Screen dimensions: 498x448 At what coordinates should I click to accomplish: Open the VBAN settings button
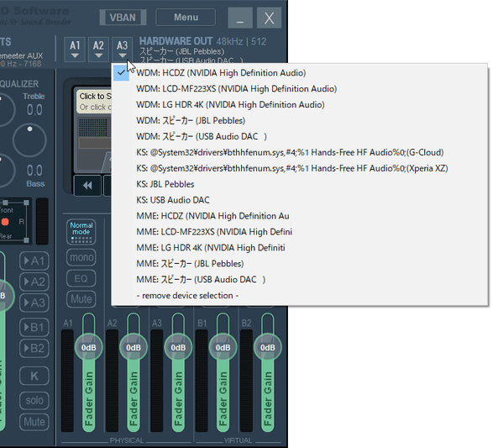tap(123, 17)
